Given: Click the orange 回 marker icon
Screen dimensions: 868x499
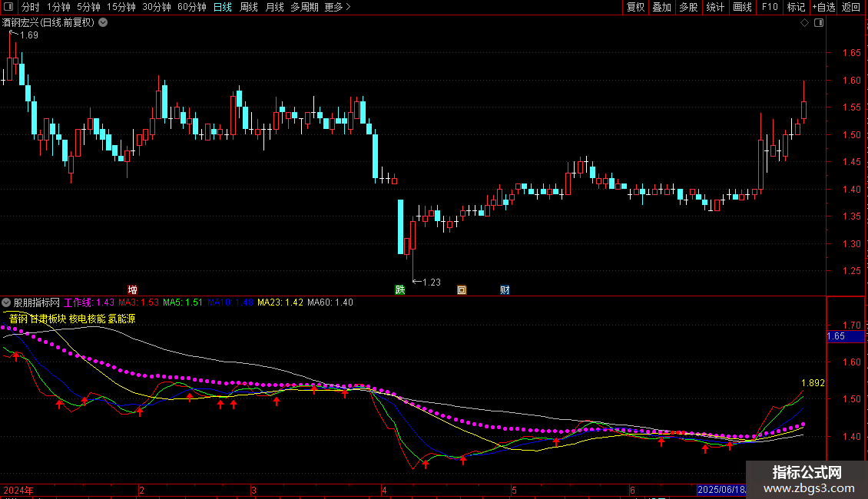Looking at the screenshot, I should coord(462,289).
